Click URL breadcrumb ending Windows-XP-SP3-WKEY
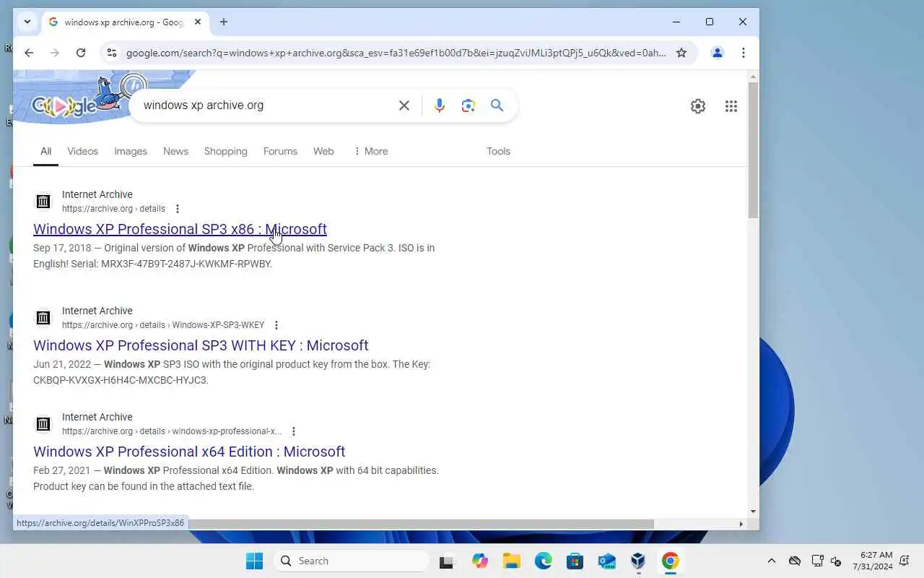The height and width of the screenshot is (578, 924). [163, 325]
